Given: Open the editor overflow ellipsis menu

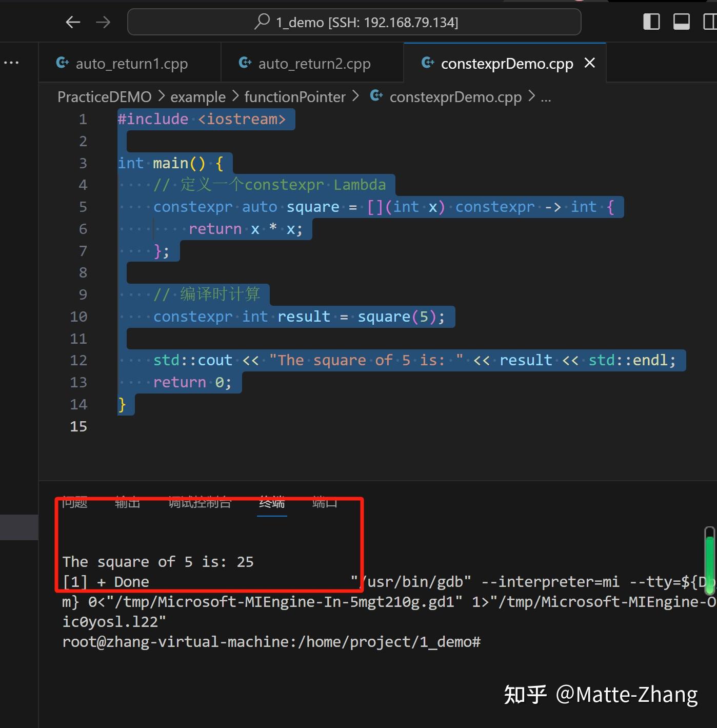Looking at the screenshot, I should coord(11,62).
